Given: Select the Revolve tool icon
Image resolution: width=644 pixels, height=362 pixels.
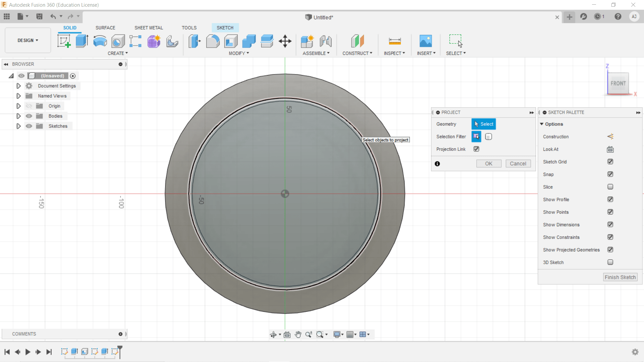Looking at the screenshot, I should coord(100,41).
